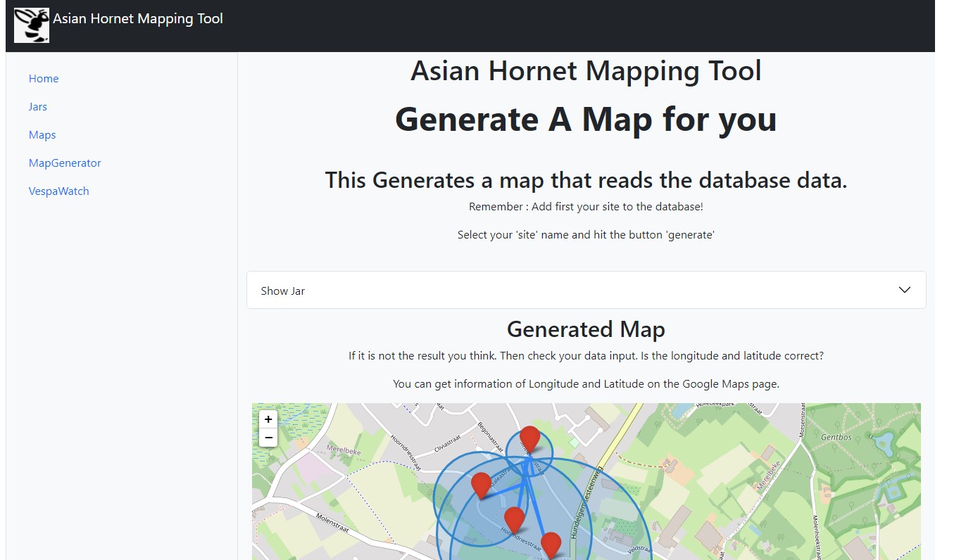Screen dimensions: 966x560
Task: Open the Home page from the sidebar
Action: pos(44,79)
